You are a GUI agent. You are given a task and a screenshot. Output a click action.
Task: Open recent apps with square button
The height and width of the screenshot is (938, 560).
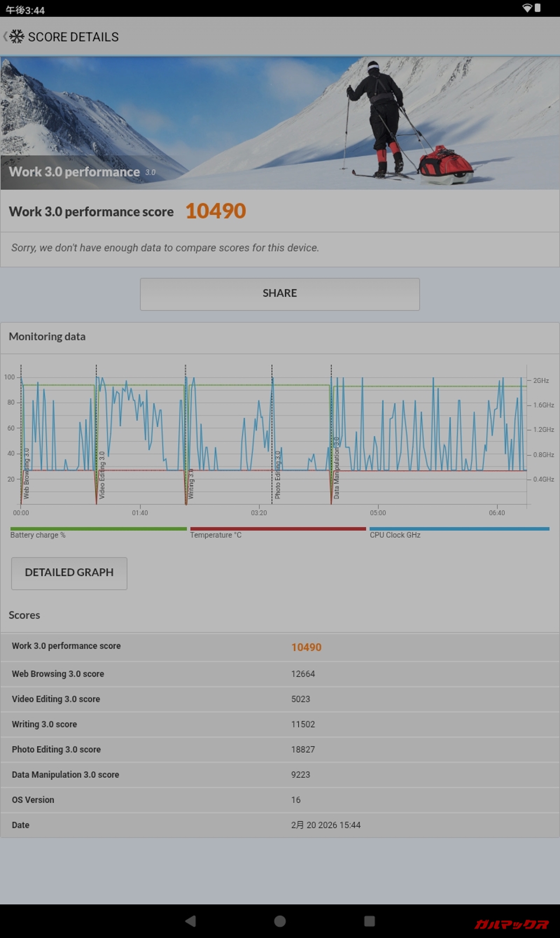pyautogui.click(x=369, y=921)
